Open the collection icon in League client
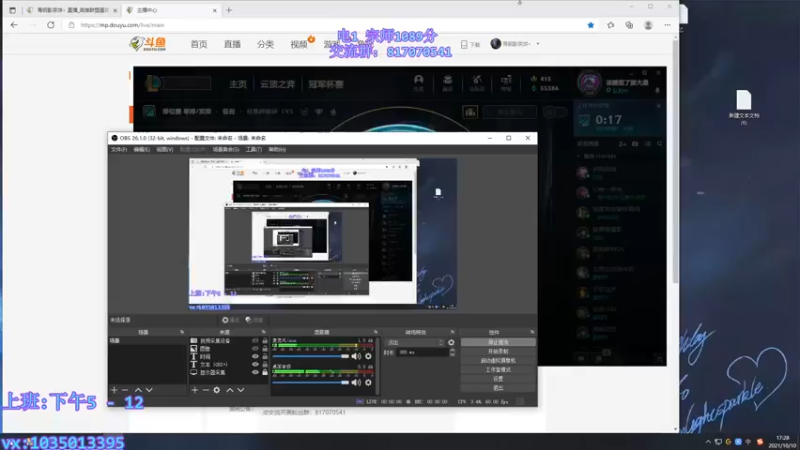 [x=447, y=83]
